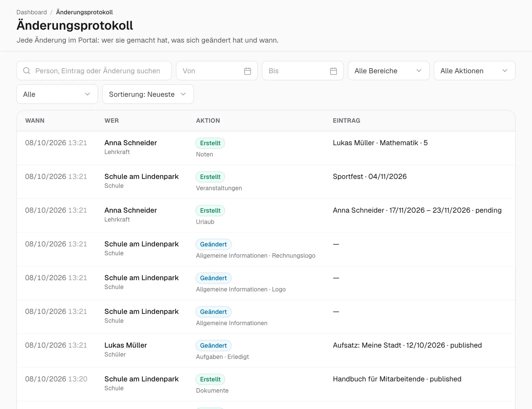532x409 pixels.
Task: Click the Dokumente area label
Action: (212, 391)
